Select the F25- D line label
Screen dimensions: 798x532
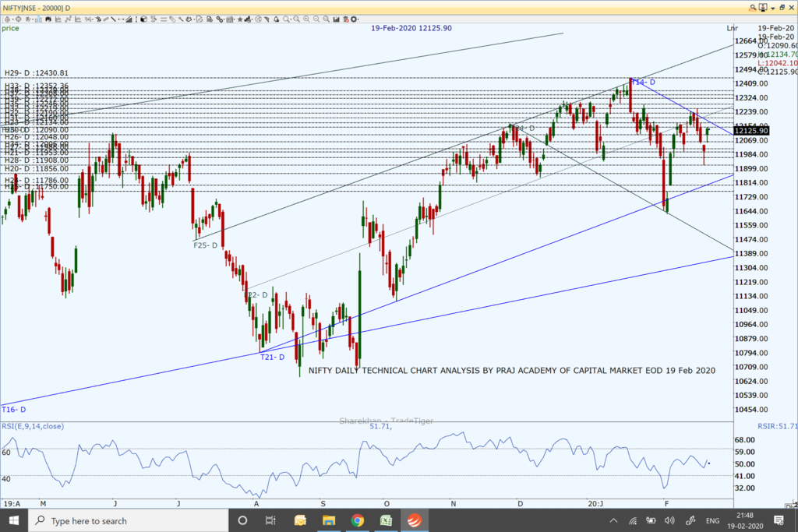click(x=205, y=245)
